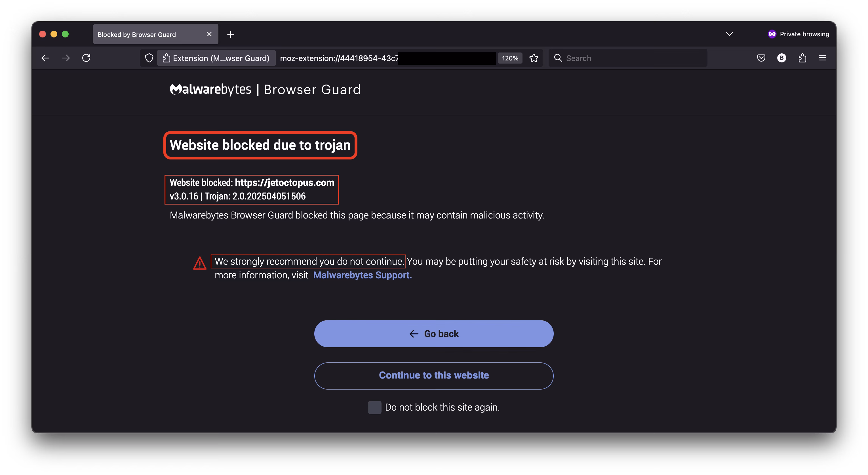Click the 'We strongly recommend you do not continue' text
This screenshot has width=868, height=475.
click(309, 261)
